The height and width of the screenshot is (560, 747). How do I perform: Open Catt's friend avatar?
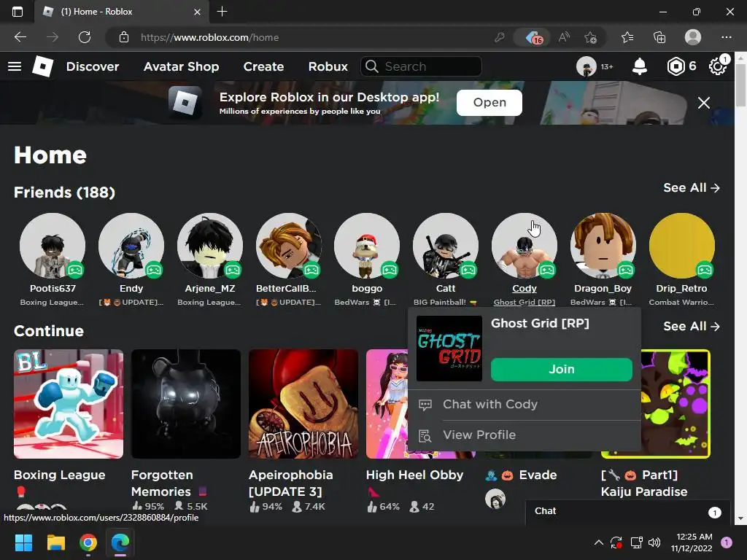point(446,245)
